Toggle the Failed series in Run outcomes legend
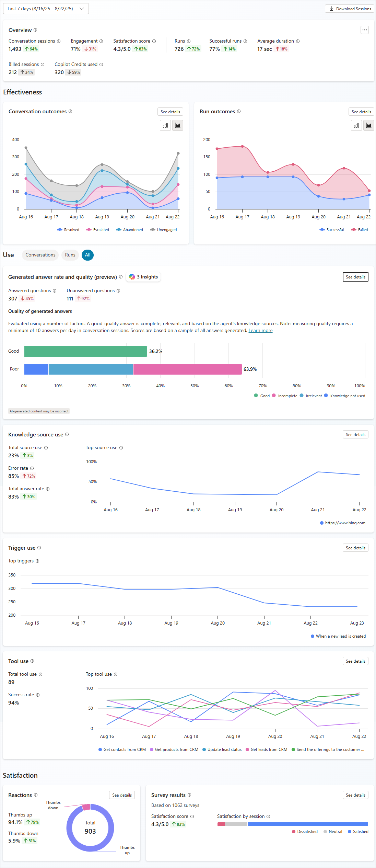 pos(360,230)
